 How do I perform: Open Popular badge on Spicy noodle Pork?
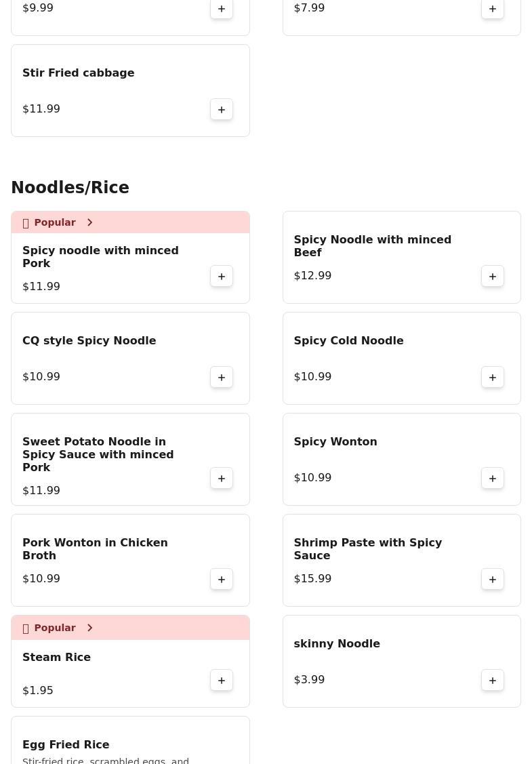tap(54, 222)
